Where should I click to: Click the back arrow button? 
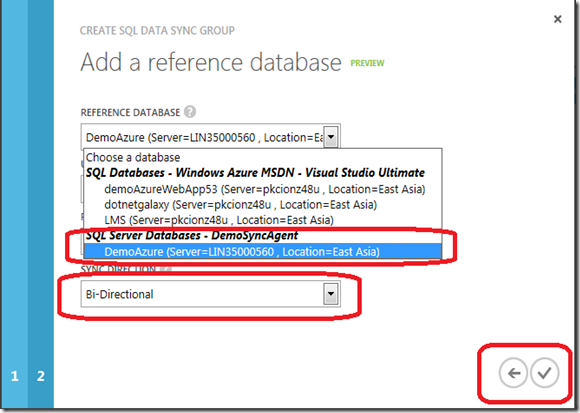(513, 373)
